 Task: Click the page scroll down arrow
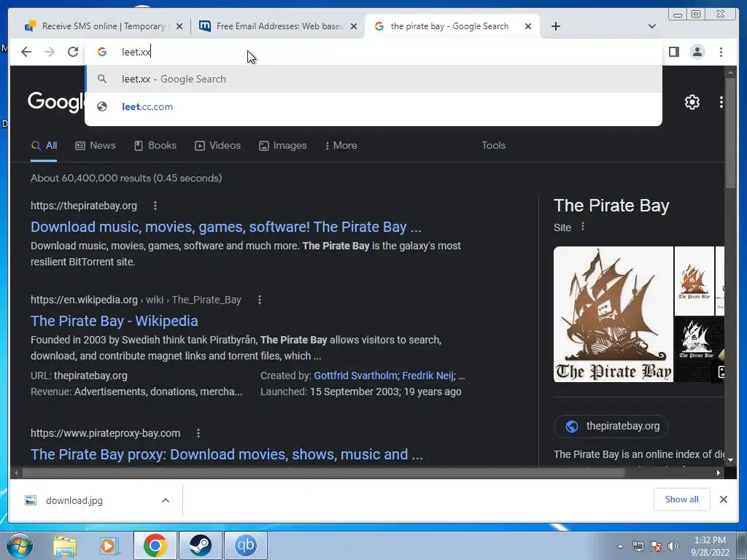tap(730, 460)
